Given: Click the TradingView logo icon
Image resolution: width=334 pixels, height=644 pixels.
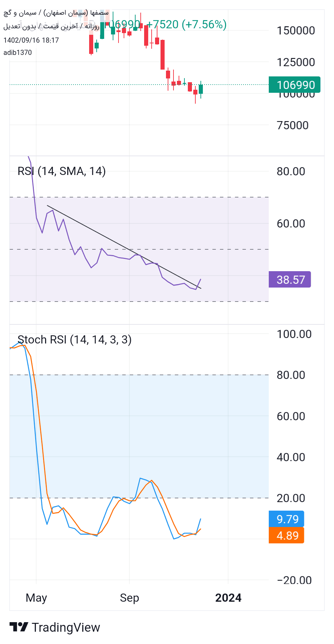Looking at the screenshot, I should tap(19, 627).
